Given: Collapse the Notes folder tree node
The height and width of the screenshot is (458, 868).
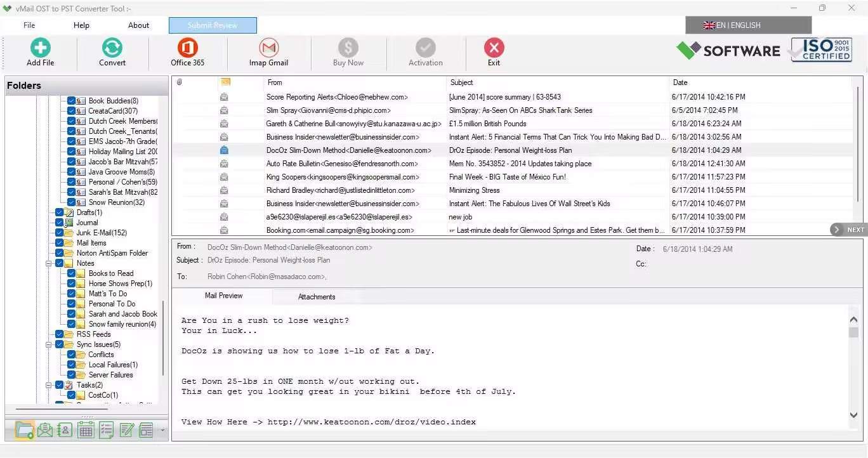Looking at the screenshot, I should pos(49,263).
